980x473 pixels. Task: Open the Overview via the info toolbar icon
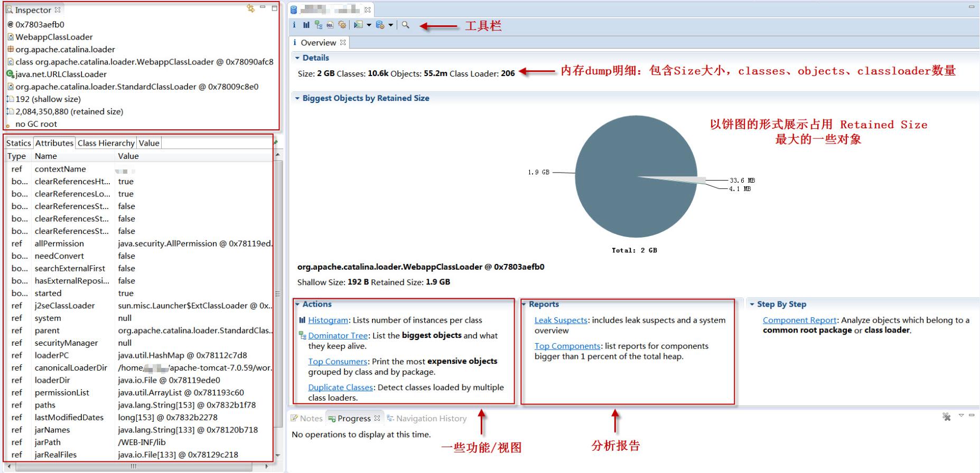tap(294, 25)
